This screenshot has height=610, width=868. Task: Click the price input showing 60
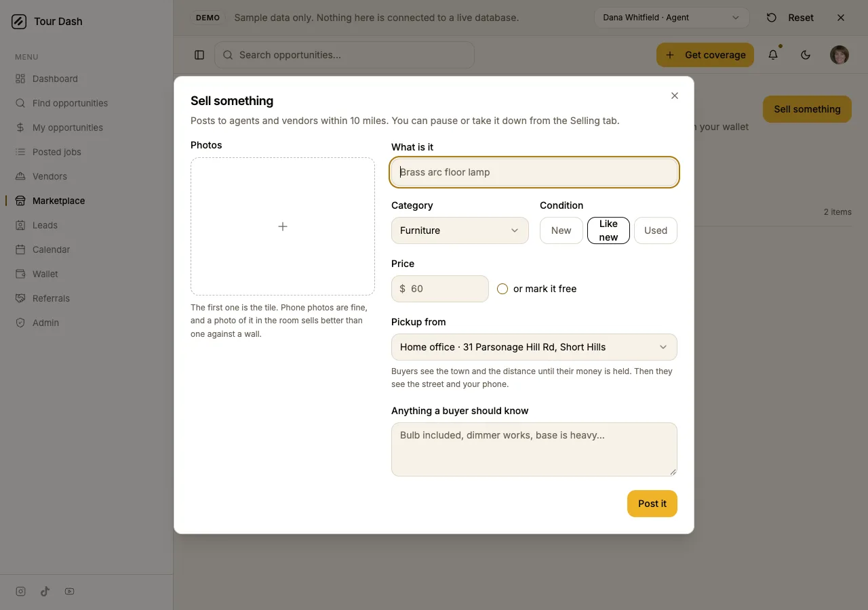440,289
